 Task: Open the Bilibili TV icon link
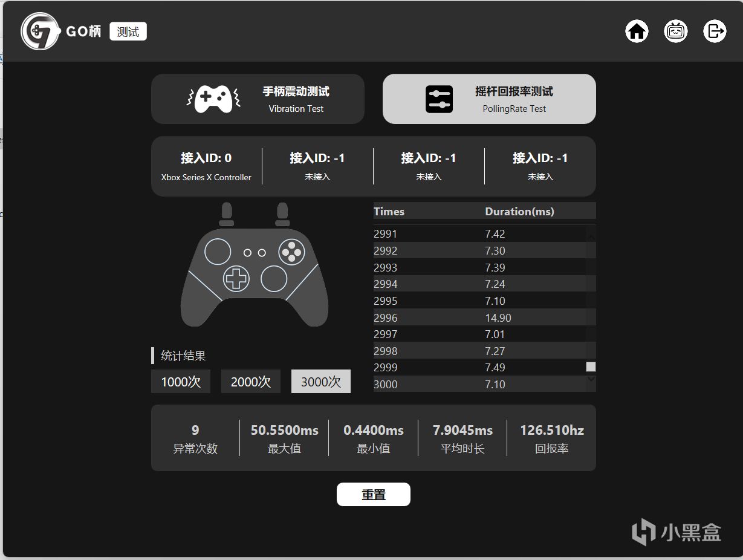(x=675, y=31)
